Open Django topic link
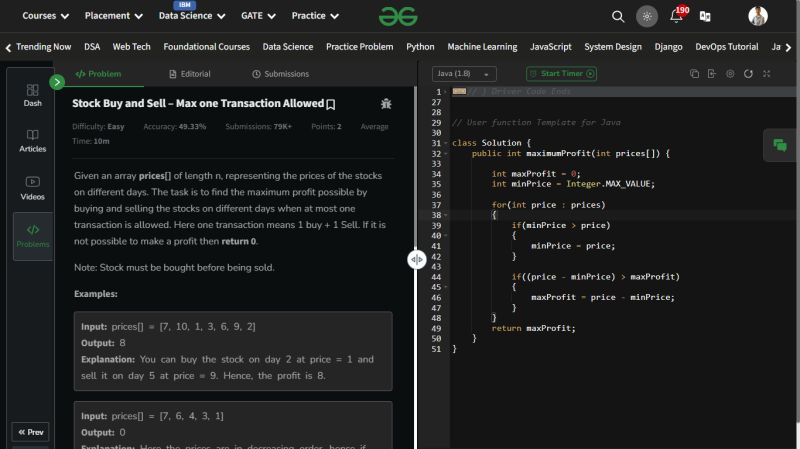The width and height of the screenshot is (800, 449). (668, 47)
